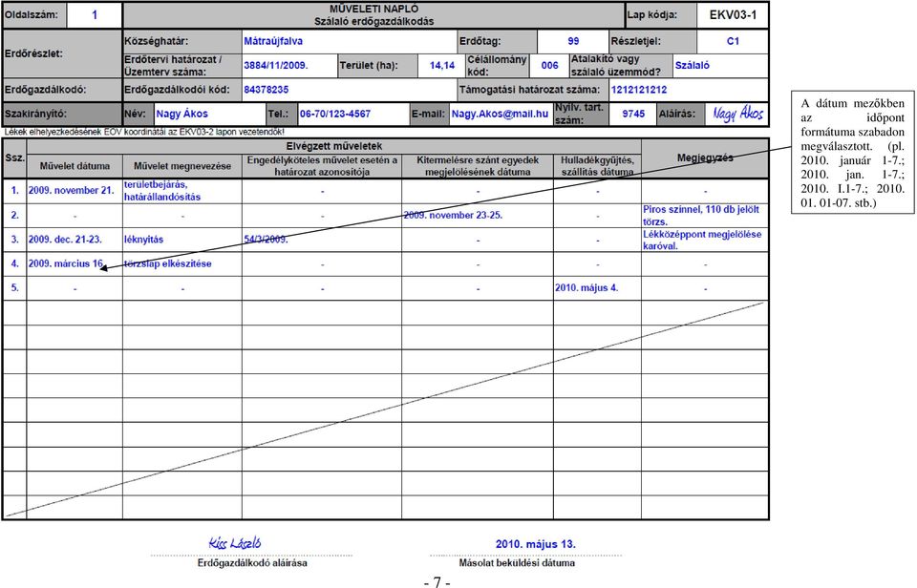Click the date 2009. november 21.

click(72, 191)
